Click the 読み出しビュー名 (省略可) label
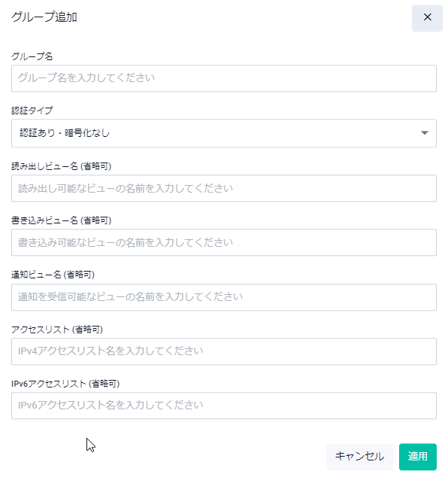 [x=61, y=166]
